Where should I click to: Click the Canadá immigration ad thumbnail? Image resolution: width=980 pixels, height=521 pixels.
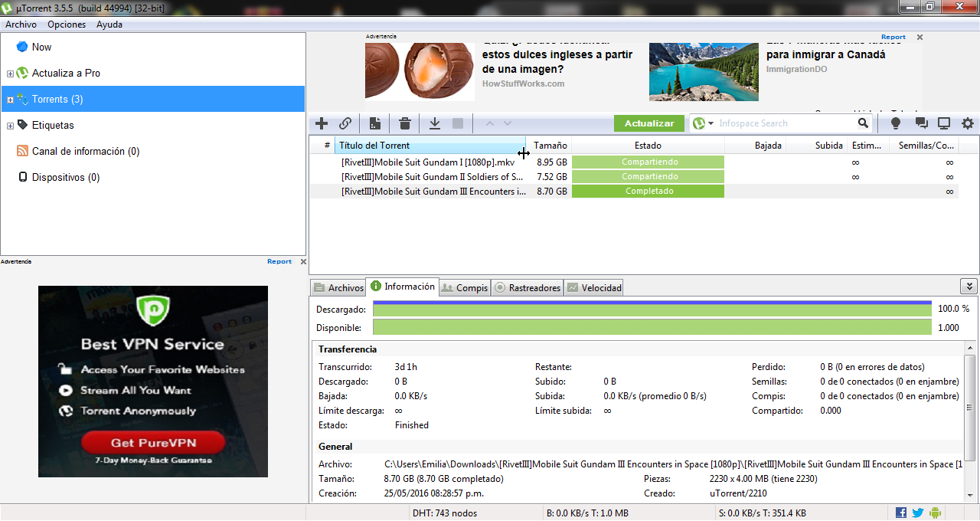point(704,71)
